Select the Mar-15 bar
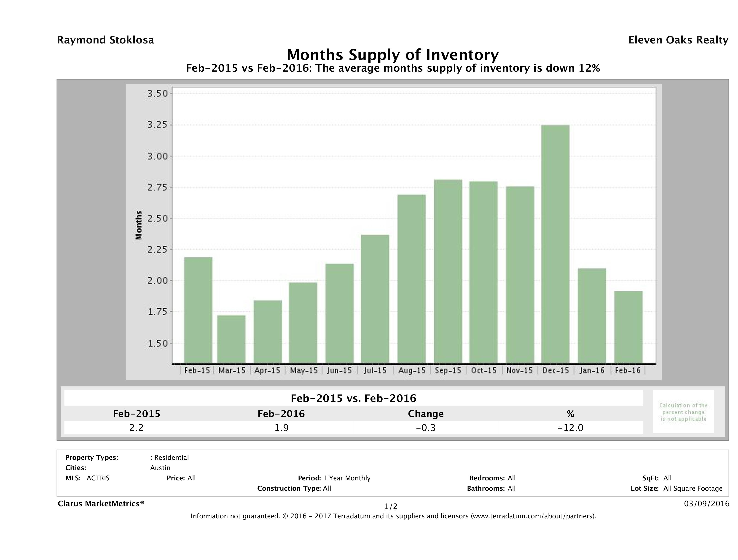This screenshot has height=560, width=738. point(231,339)
